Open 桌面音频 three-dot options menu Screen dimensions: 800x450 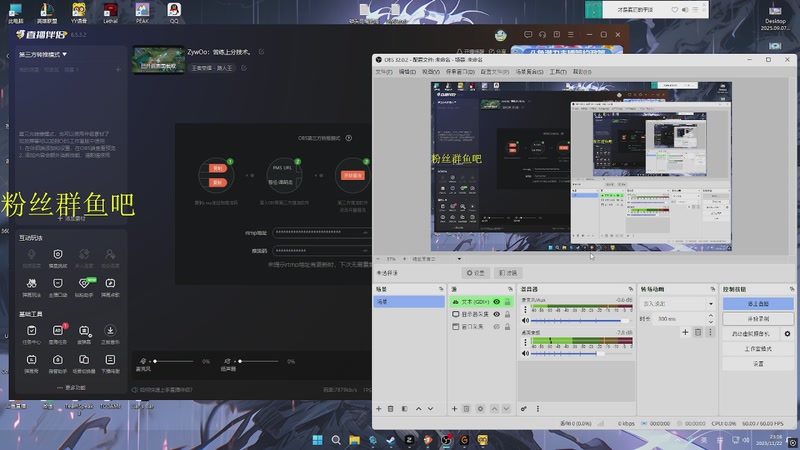click(x=525, y=342)
